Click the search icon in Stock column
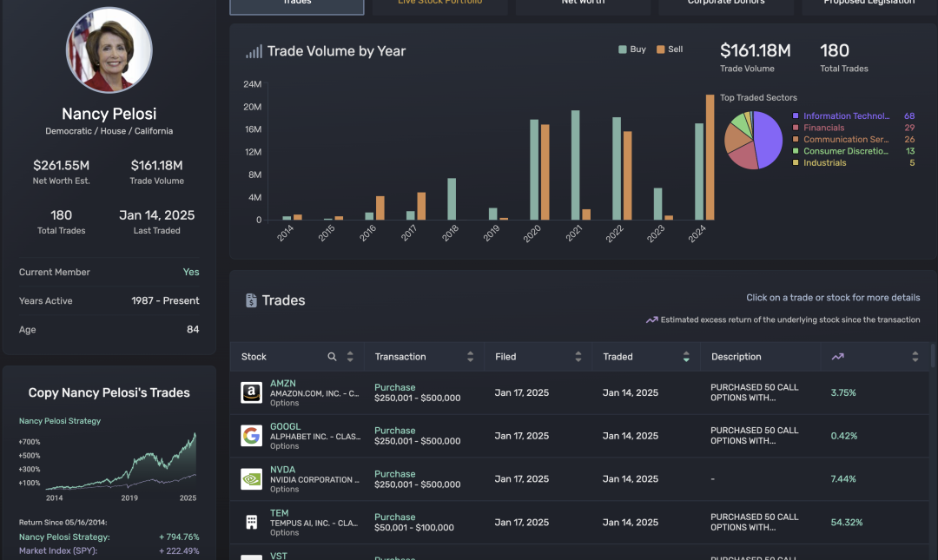The width and height of the screenshot is (938, 560). point(332,357)
